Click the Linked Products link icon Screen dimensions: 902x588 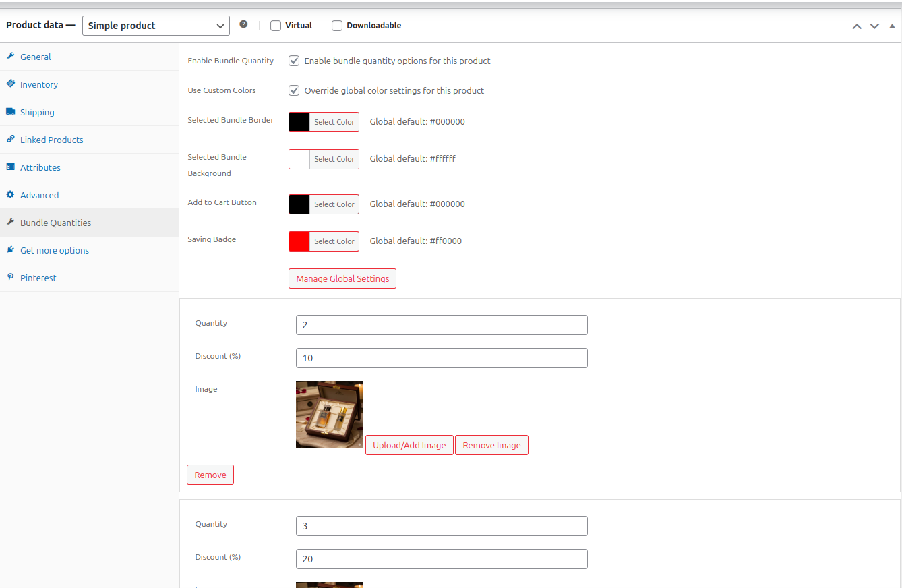click(10, 140)
